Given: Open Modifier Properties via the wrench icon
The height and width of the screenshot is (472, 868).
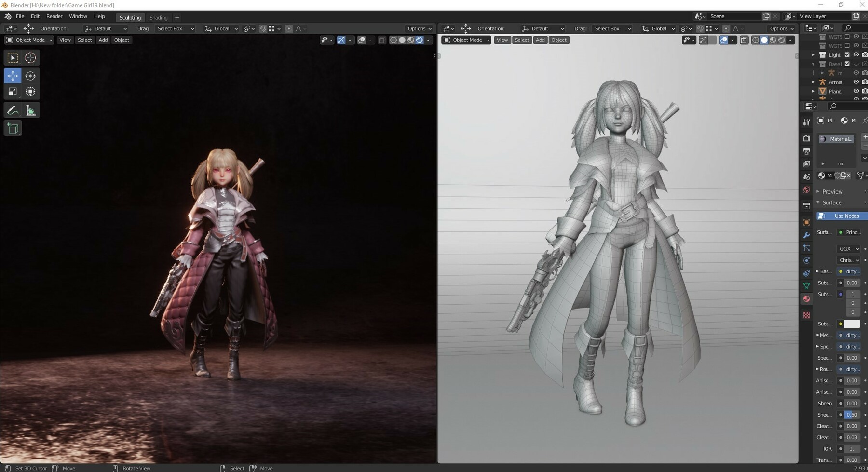Looking at the screenshot, I should 807,235.
